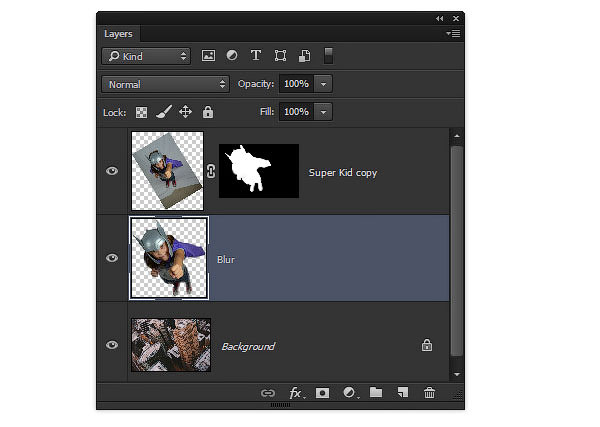Open the Opacity slider arrow
This screenshot has height=427, width=600.
coord(323,84)
